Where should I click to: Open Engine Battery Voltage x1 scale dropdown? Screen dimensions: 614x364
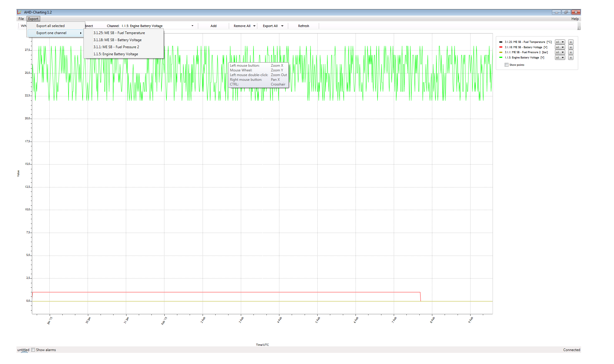[x=560, y=58]
